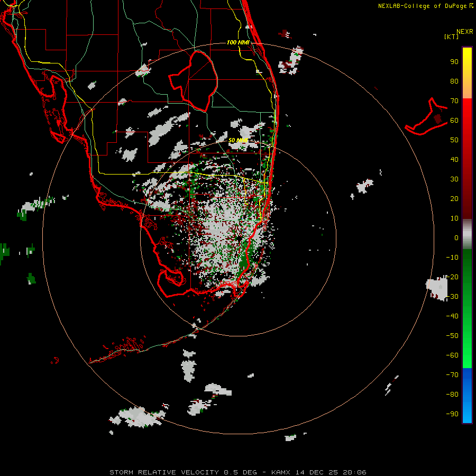Click the 20:06 timestamp in the caption
Viewport: 476px width, 476px height.
click(354, 472)
